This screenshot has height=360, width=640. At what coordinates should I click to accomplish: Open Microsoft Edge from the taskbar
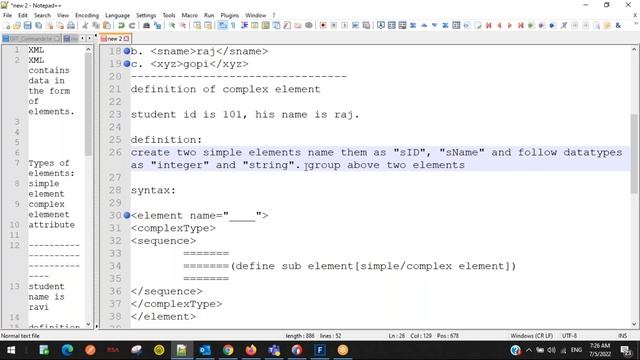pyautogui.click(x=67, y=350)
